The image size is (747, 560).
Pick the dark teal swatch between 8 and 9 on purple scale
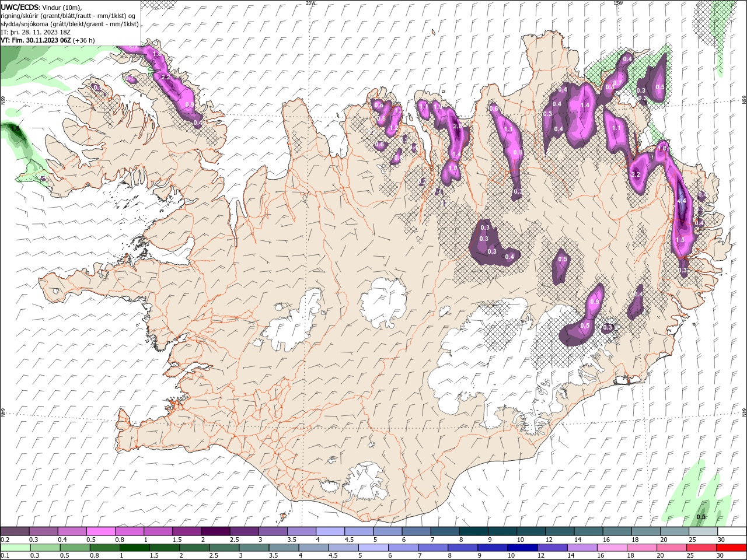(473, 531)
